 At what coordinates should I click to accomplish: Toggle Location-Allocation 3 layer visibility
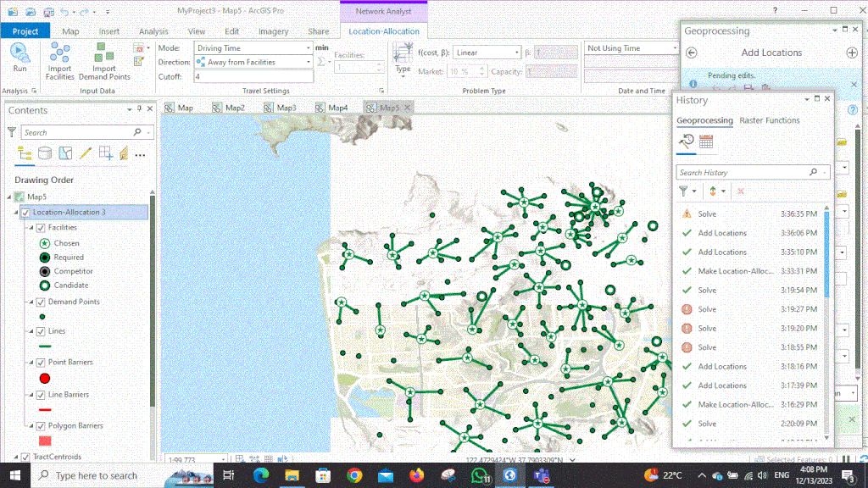25,212
